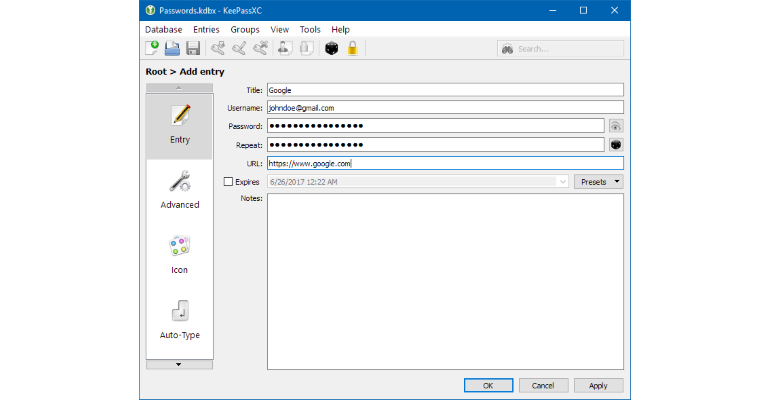Click the New database toolbar icon
Viewport: 770px width, 400px height.
click(x=152, y=48)
